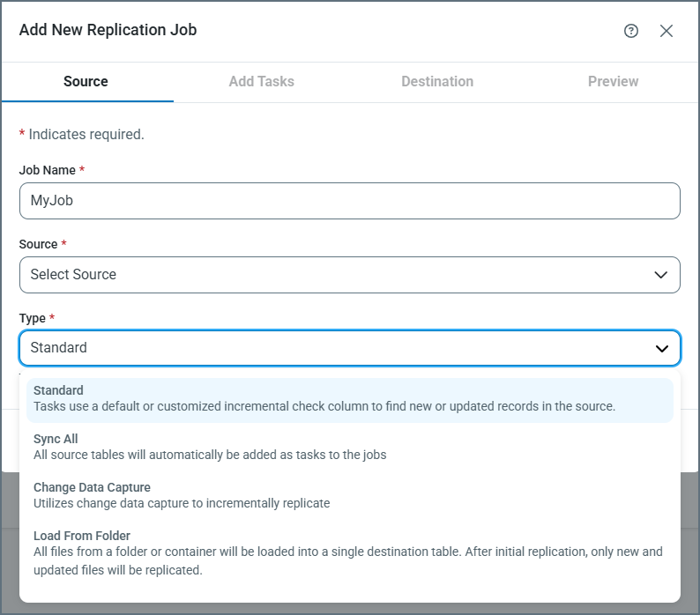Select the Preview tab

(x=613, y=81)
